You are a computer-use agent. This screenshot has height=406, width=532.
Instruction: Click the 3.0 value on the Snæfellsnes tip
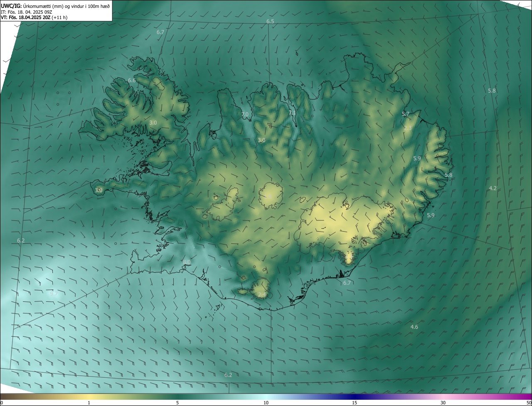tap(99, 190)
